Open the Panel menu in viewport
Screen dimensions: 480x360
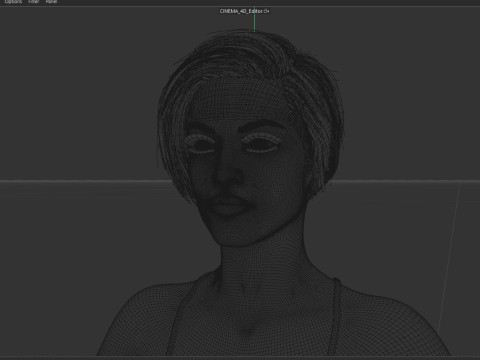coord(51,1)
